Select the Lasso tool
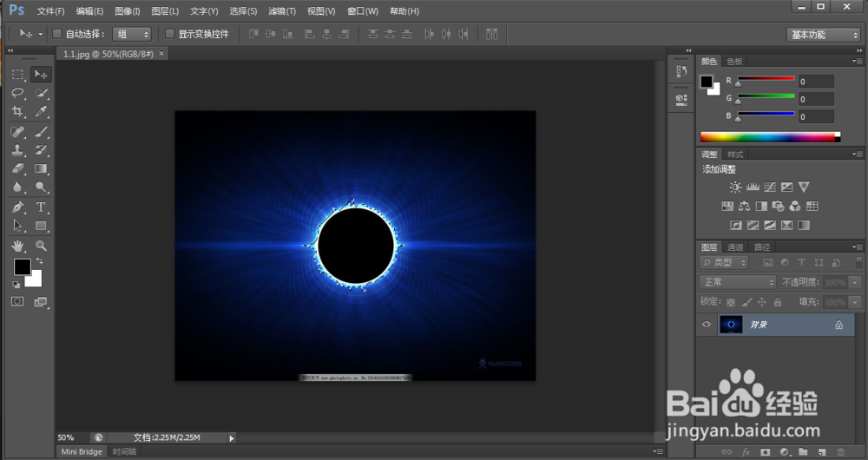This screenshot has width=868, height=460. tap(17, 93)
